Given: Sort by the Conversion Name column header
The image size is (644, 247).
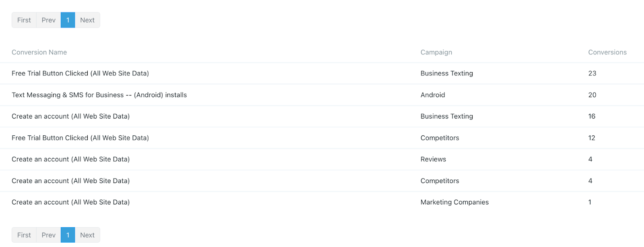Looking at the screenshot, I should [x=39, y=52].
